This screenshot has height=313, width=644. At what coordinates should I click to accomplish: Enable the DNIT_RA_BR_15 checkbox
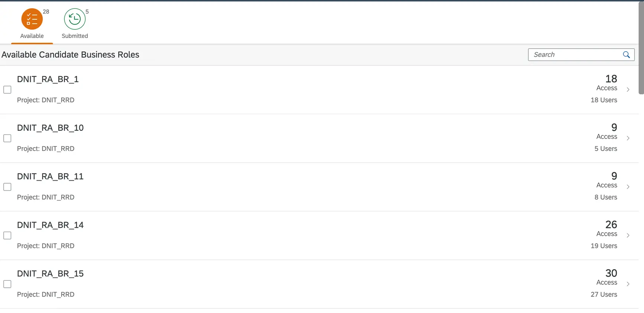click(x=7, y=284)
